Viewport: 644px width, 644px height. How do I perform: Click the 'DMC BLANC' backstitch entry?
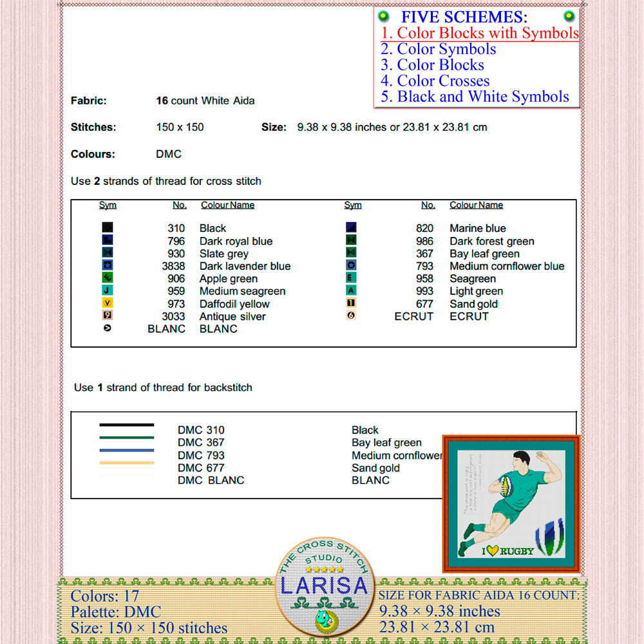[x=211, y=480]
